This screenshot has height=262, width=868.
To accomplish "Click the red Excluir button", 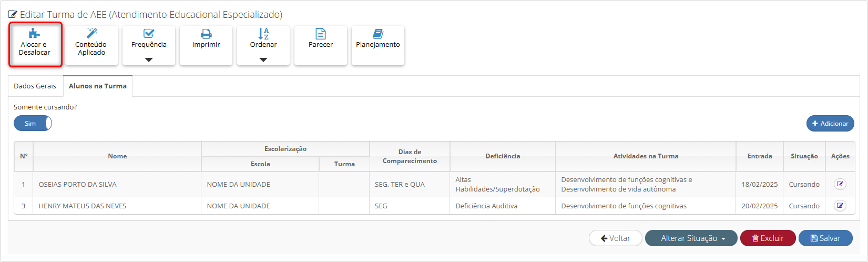I will 768,238.
